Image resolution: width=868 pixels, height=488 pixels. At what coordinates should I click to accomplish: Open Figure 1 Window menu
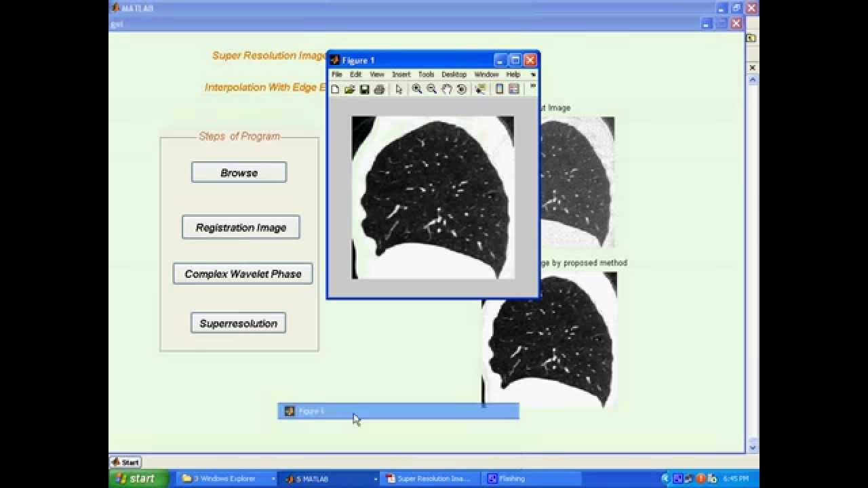486,75
